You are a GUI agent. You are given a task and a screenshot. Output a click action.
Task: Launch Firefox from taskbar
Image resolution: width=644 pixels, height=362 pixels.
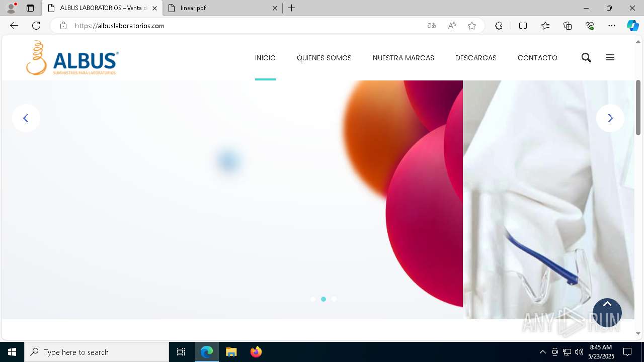[x=256, y=352]
